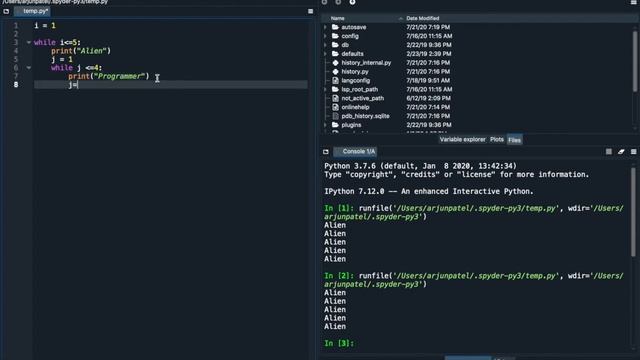Switch to the Plots tab
This screenshot has height=360, width=640.
tap(497, 140)
